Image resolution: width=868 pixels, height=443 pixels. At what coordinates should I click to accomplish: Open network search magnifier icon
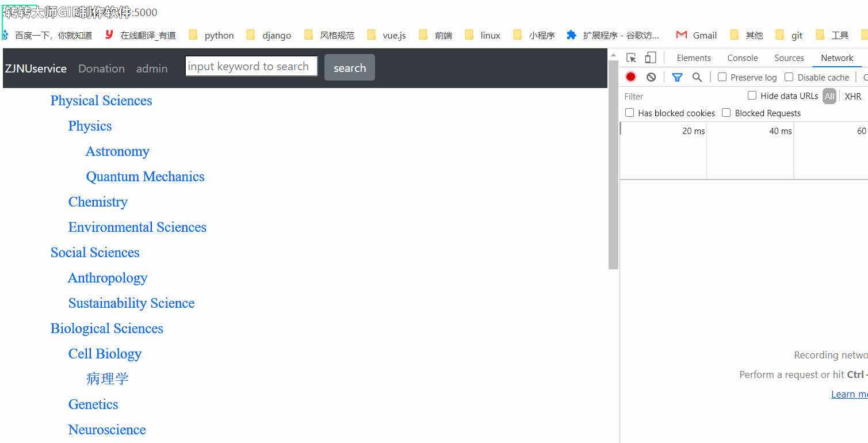pos(697,77)
